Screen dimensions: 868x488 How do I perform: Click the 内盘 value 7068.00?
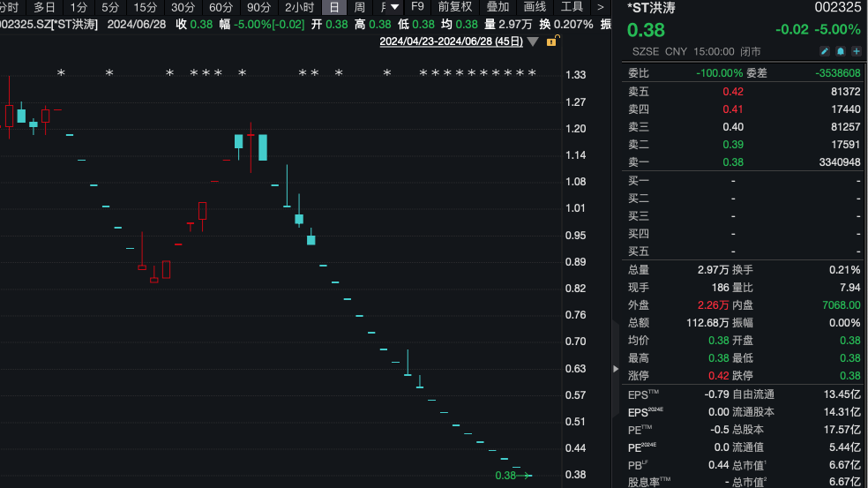pyautogui.click(x=842, y=305)
